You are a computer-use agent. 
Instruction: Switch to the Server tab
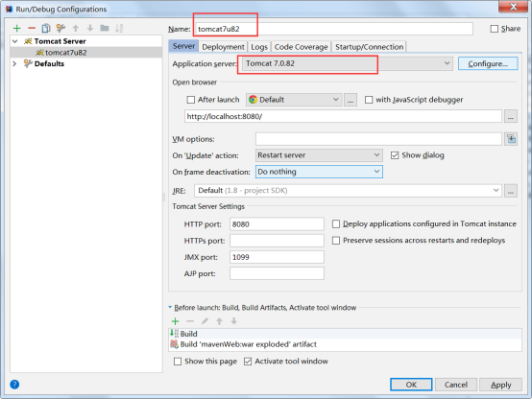click(x=183, y=46)
